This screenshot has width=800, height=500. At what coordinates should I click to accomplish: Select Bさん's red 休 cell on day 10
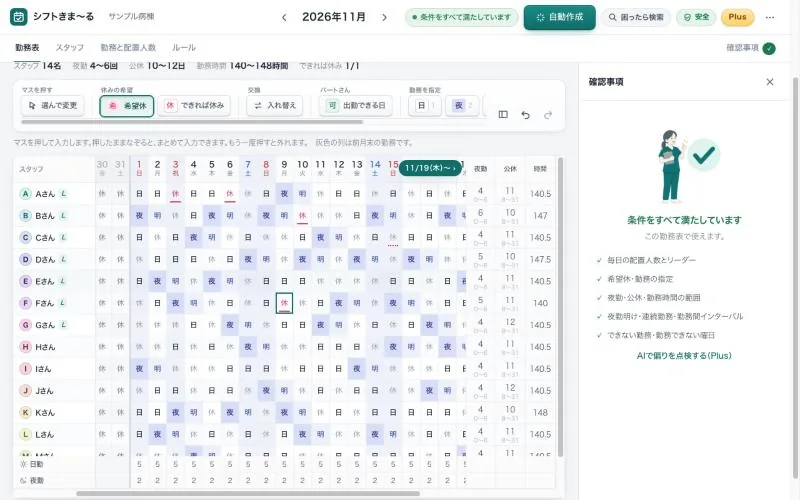coord(302,216)
